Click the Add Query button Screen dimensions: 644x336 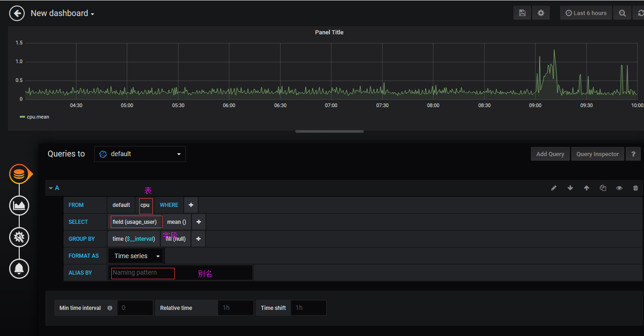550,154
